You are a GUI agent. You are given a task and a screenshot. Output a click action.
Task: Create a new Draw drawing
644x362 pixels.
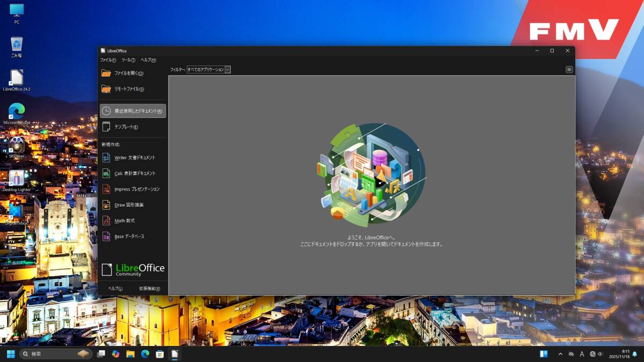(129, 205)
